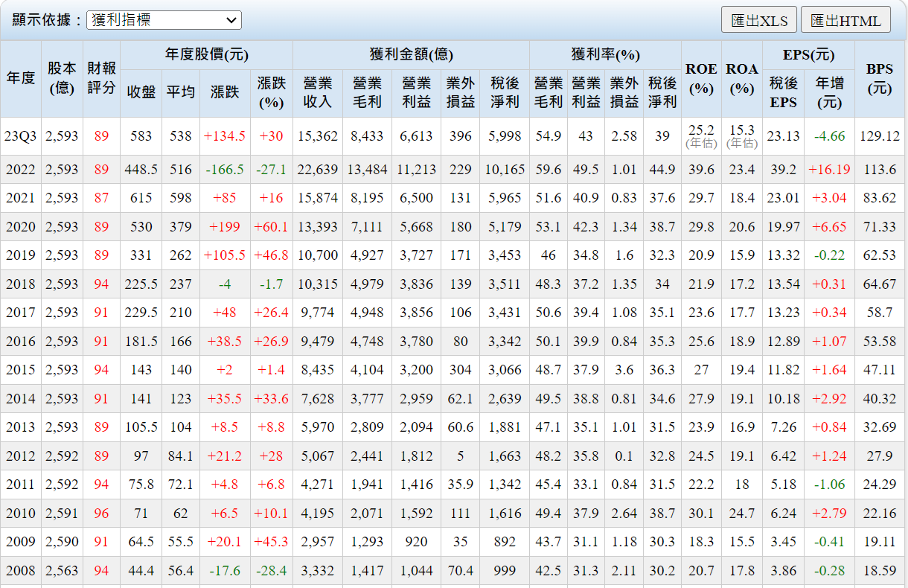Click the 2015 row year cell

[21, 370]
